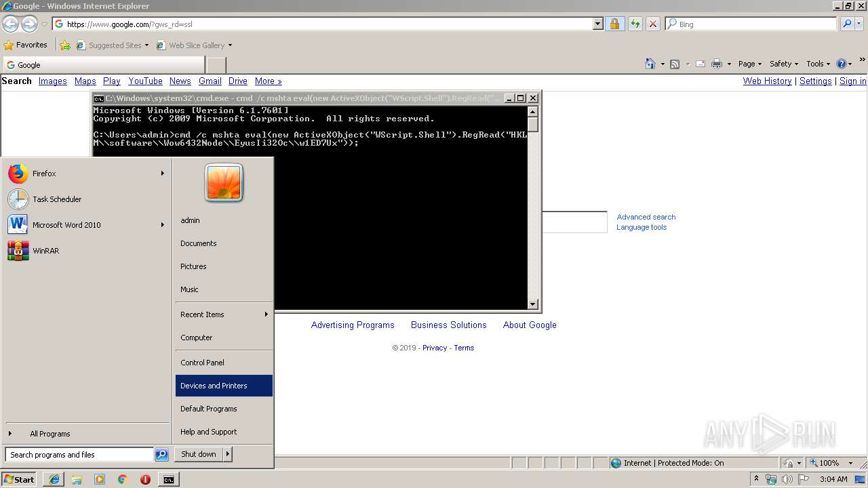
Task: Open the YouTube link
Action: 145,81
